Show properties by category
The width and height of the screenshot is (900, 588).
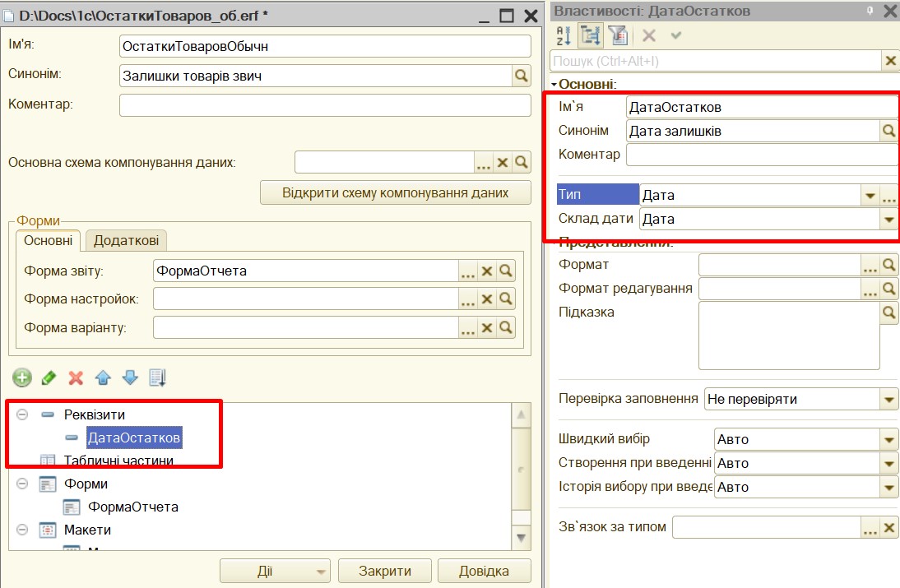tap(590, 35)
